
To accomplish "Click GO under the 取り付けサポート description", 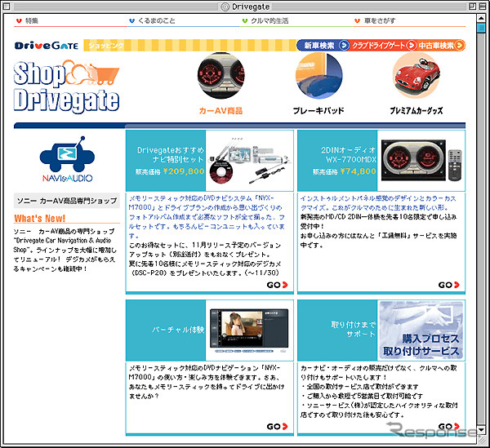I will (x=448, y=427).
